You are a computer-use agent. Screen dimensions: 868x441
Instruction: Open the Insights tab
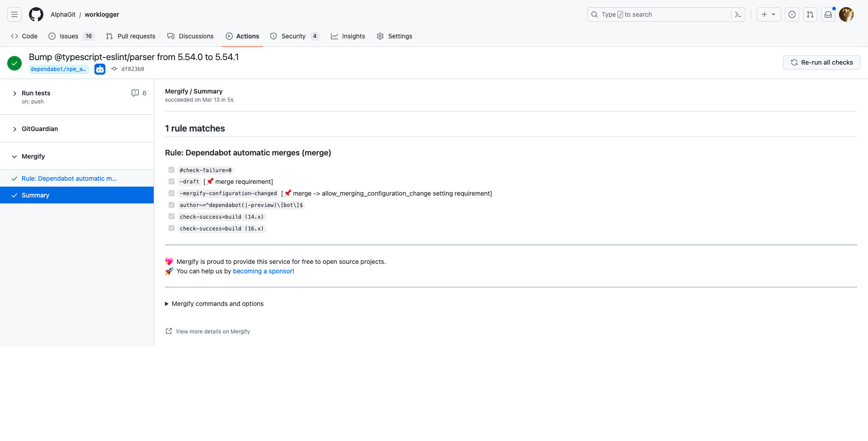coord(348,36)
